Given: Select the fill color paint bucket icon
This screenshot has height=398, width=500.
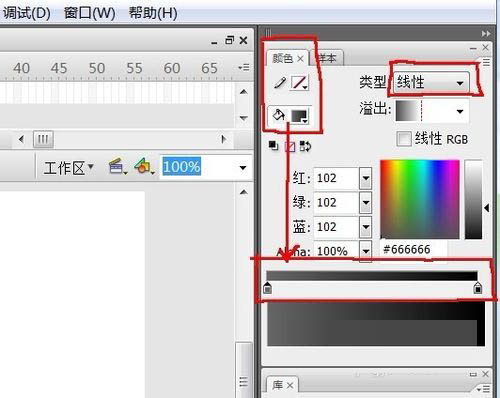Looking at the screenshot, I should click(279, 115).
